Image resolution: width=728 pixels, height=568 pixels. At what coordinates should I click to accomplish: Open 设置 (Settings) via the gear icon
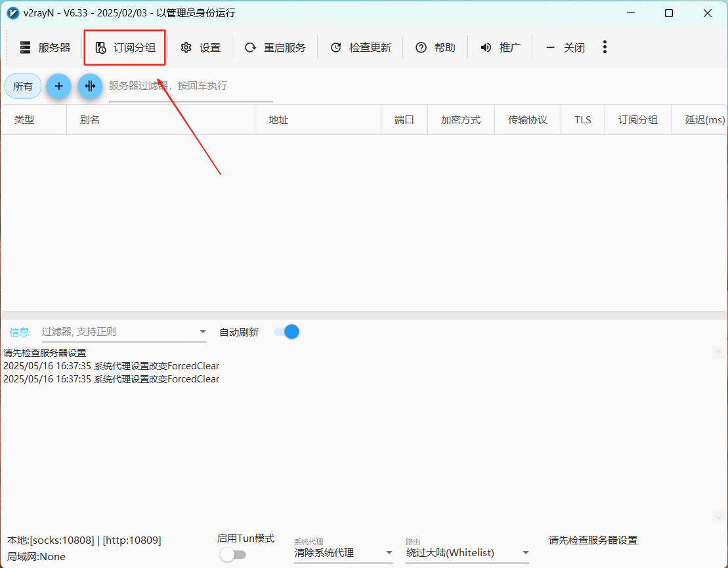(x=187, y=47)
